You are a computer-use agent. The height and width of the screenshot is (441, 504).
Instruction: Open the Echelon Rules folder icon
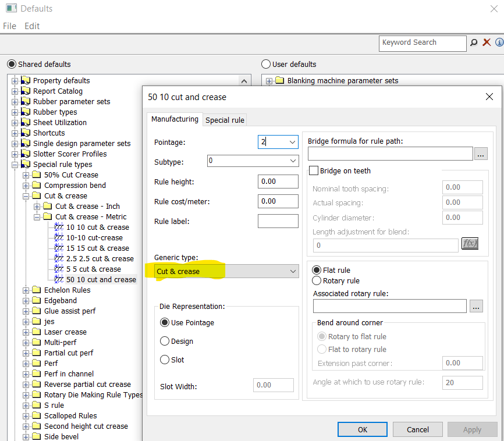click(x=37, y=290)
